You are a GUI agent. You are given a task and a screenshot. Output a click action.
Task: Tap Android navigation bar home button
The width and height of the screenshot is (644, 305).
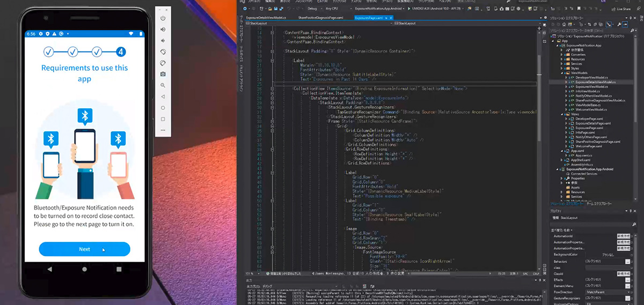(84, 269)
